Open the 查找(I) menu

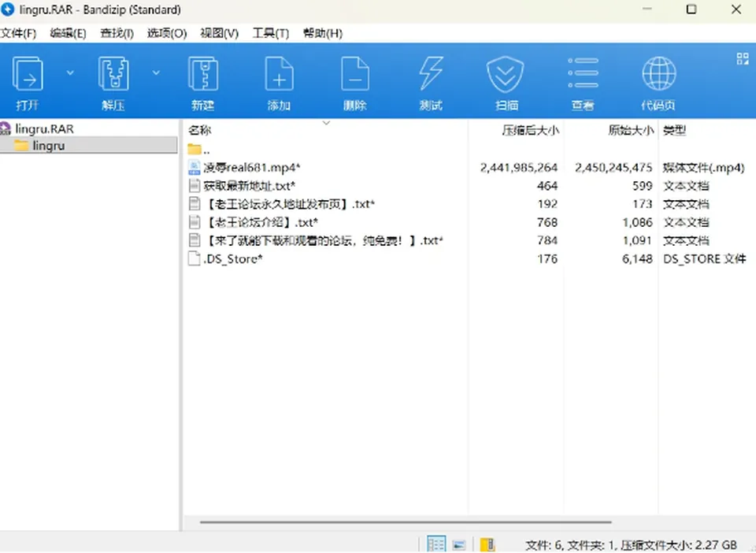pos(117,33)
